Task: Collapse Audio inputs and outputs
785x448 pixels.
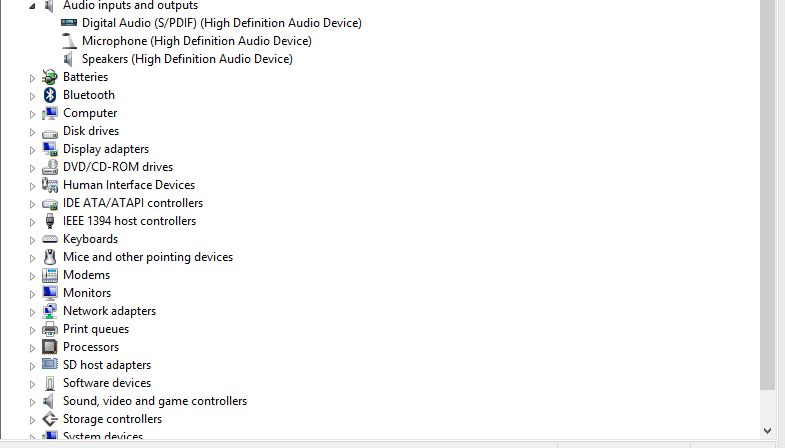Action: pos(32,6)
